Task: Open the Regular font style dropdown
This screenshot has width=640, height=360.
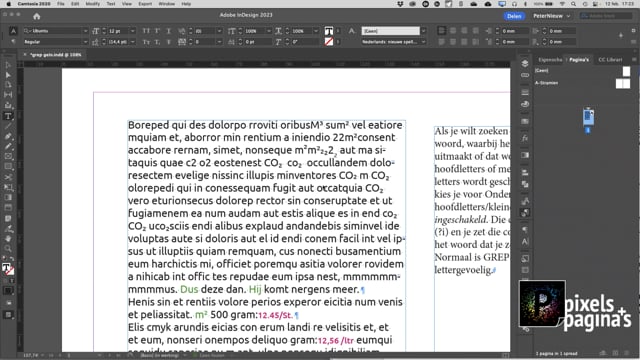Action: (85, 42)
